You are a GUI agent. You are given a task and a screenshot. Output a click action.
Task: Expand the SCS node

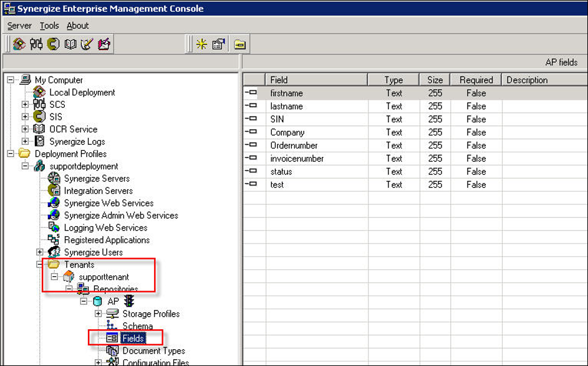(x=25, y=104)
